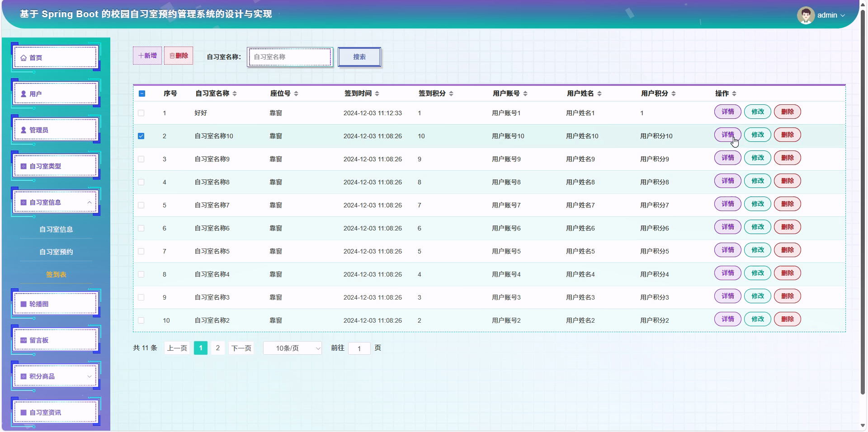Click the person icon beside 用户
The height and width of the screenshot is (432, 868).
(x=24, y=94)
